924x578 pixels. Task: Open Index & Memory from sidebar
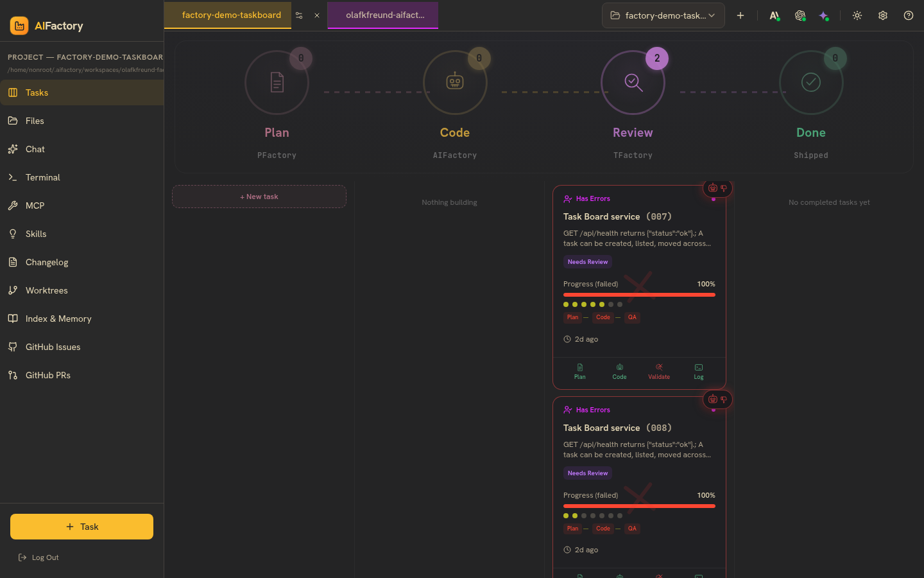(82, 319)
